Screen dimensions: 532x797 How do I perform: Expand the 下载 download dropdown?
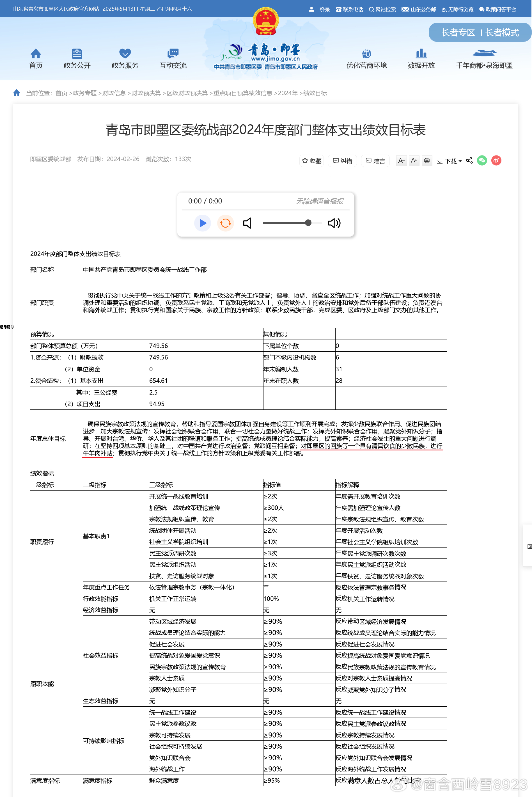(450, 161)
